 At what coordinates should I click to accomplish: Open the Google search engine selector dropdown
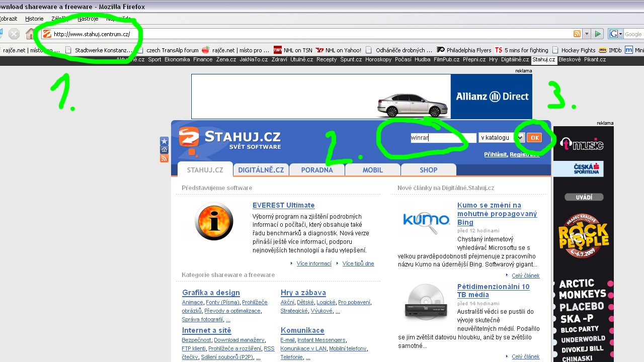click(x=616, y=34)
